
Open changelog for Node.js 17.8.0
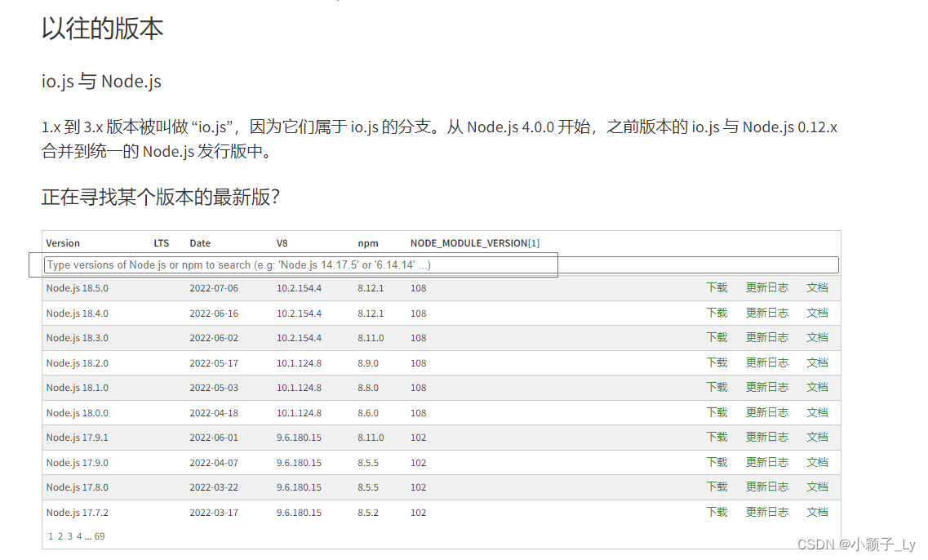point(767,487)
